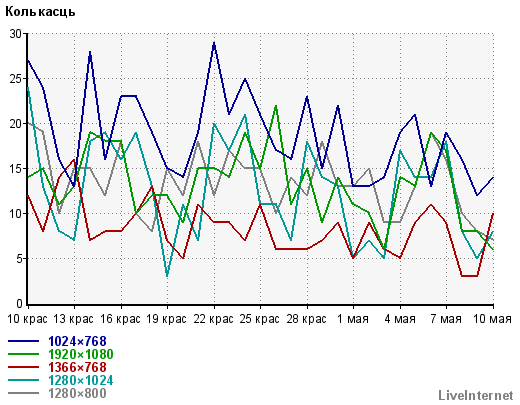Click the 1024×768 legend label
This screenshot has width=520, height=405.
tap(77, 341)
